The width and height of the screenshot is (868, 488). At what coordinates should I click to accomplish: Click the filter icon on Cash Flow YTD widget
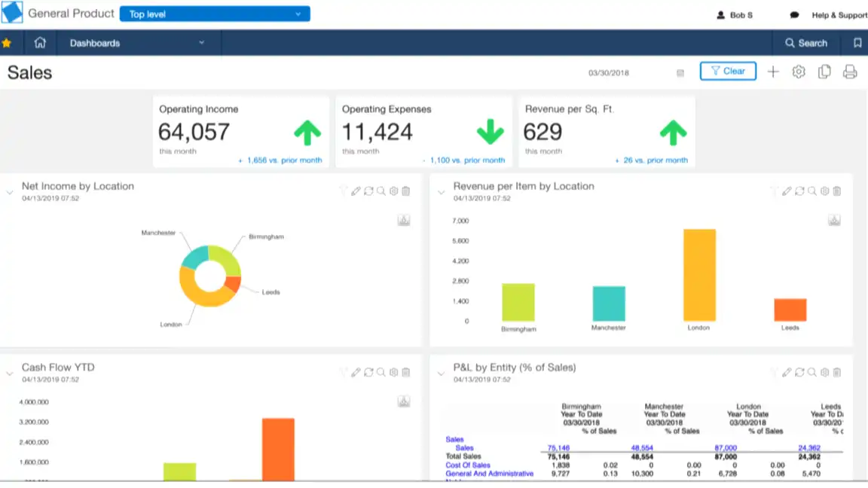343,371
